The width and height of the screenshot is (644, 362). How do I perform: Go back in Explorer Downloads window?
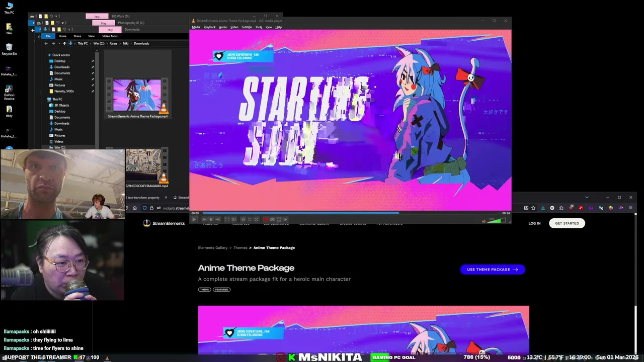tap(46, 43)
